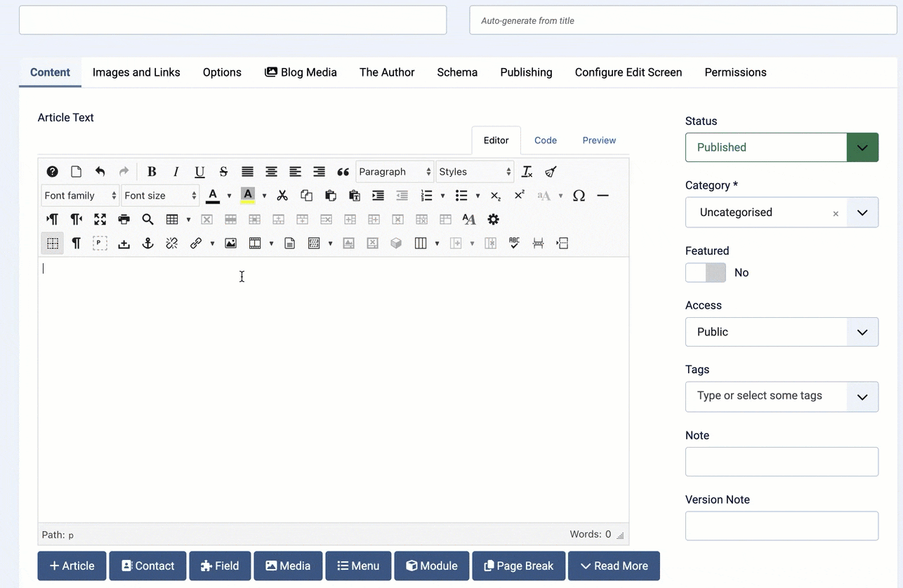This screenshot has width=903, height=588.
Task: Click into the Version Note field
Action: point(782,526)
